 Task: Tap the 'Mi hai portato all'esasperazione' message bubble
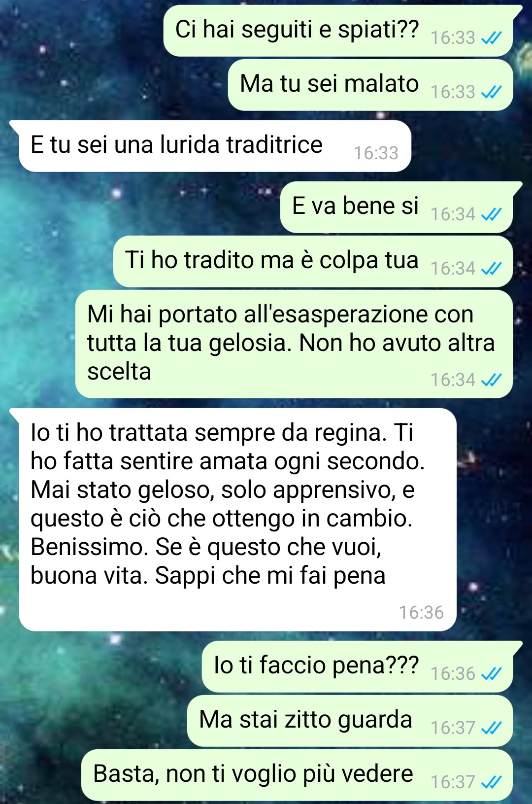coord(294,344)
